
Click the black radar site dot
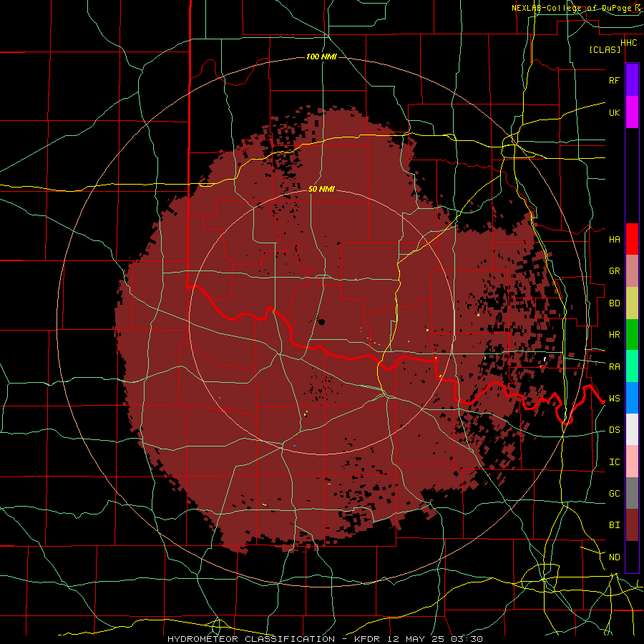click(321, 321)
